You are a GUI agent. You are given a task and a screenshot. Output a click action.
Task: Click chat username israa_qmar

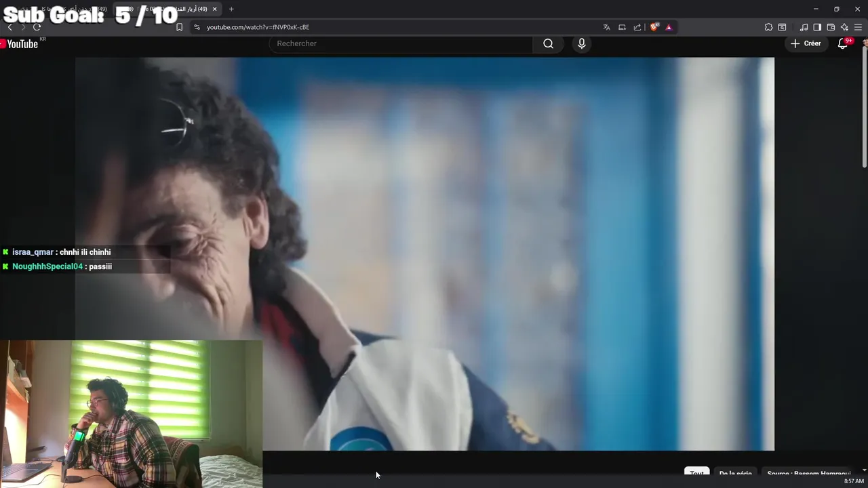[x=33, y=252]
